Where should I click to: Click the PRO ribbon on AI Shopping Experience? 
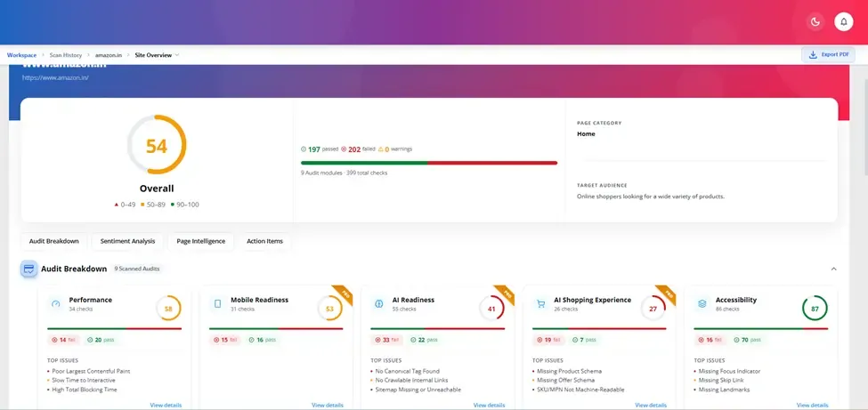(x=667, y=293)
